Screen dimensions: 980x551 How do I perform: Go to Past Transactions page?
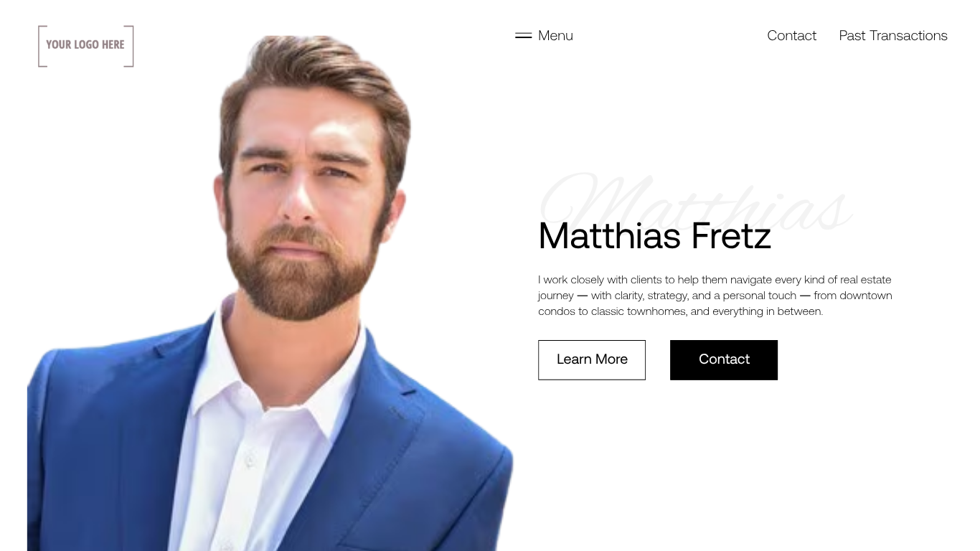(893, 36)
